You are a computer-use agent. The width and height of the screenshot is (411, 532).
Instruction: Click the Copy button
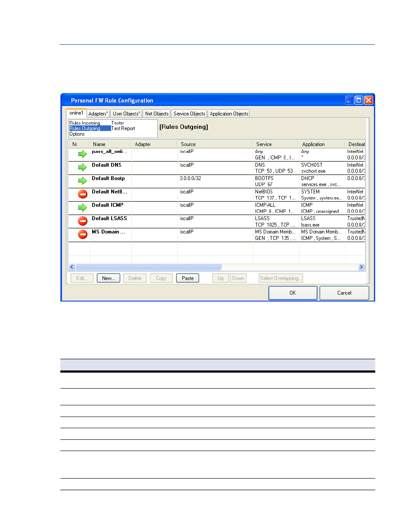tap(161, 278)
